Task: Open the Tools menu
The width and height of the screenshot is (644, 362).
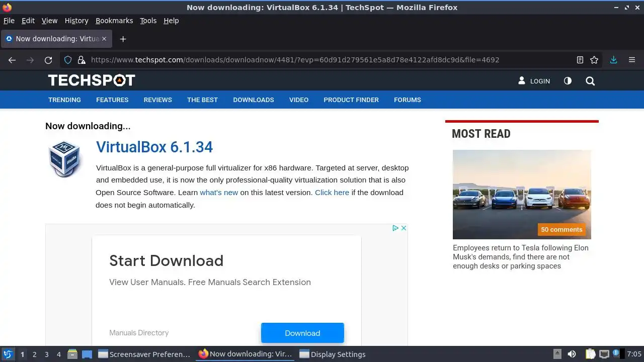Action: [148, 21]
